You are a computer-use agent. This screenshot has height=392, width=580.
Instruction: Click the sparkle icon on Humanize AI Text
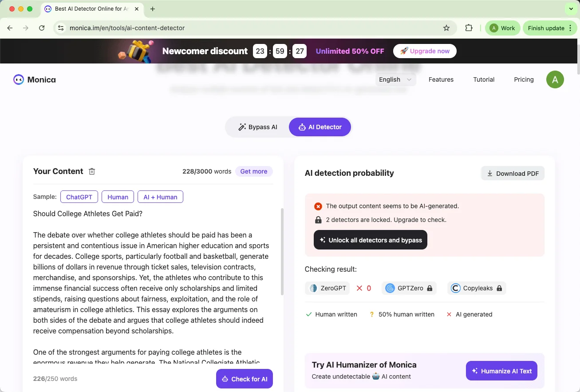click(x=475, y=371)
